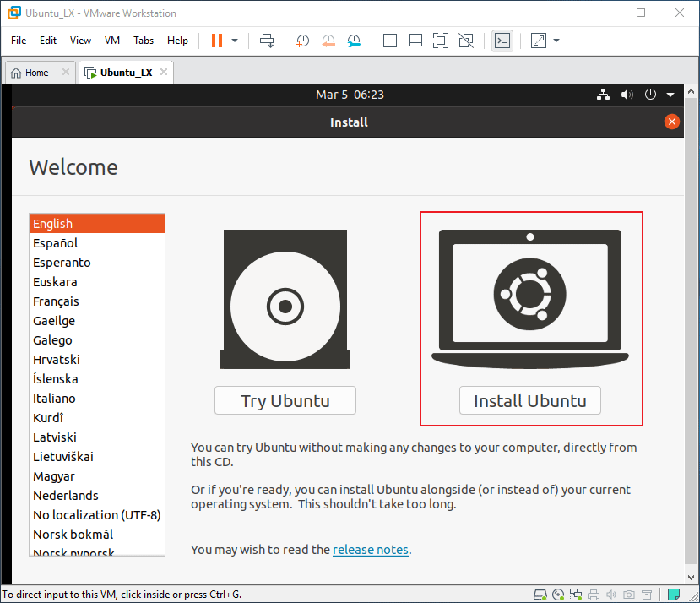Select Esperanto in the language list
700x603 pixels.
point(97,262)
